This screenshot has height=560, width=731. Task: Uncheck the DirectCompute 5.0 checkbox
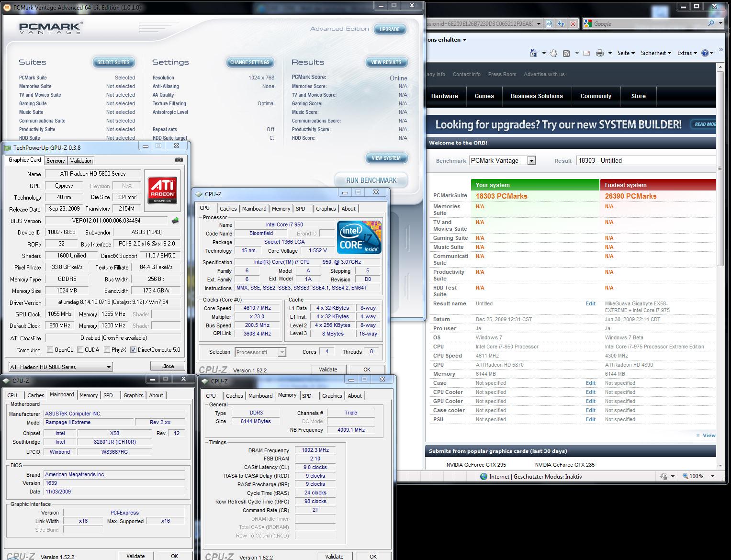pyautogui.click(x=133, y=350)
